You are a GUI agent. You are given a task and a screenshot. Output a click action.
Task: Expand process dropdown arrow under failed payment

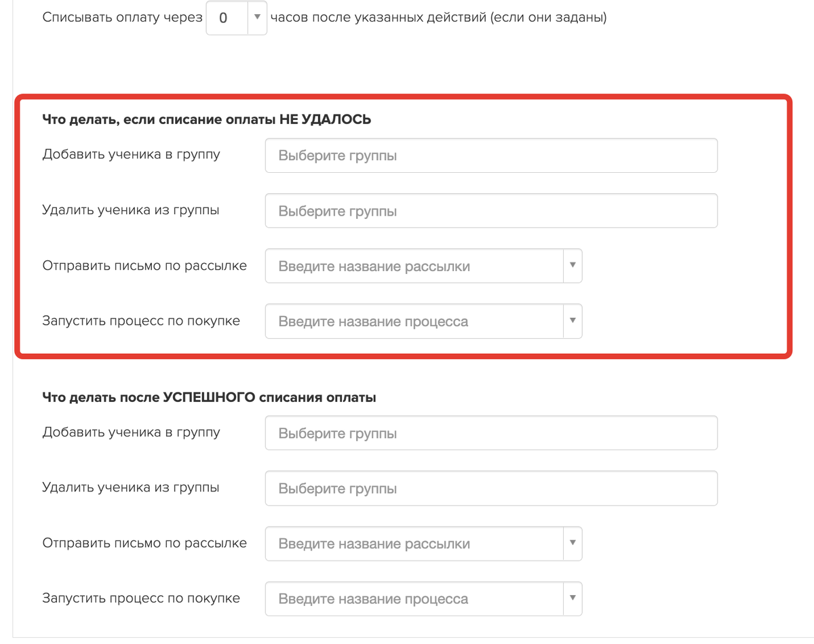(x=573, y=321)
